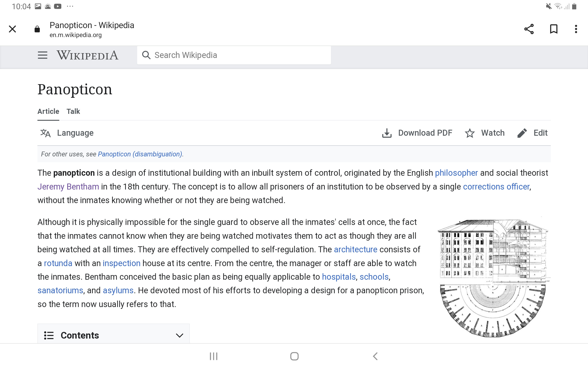The image size is (588, 368).
Task: Tap the muted sound status icon
Action: coord(548,6)
